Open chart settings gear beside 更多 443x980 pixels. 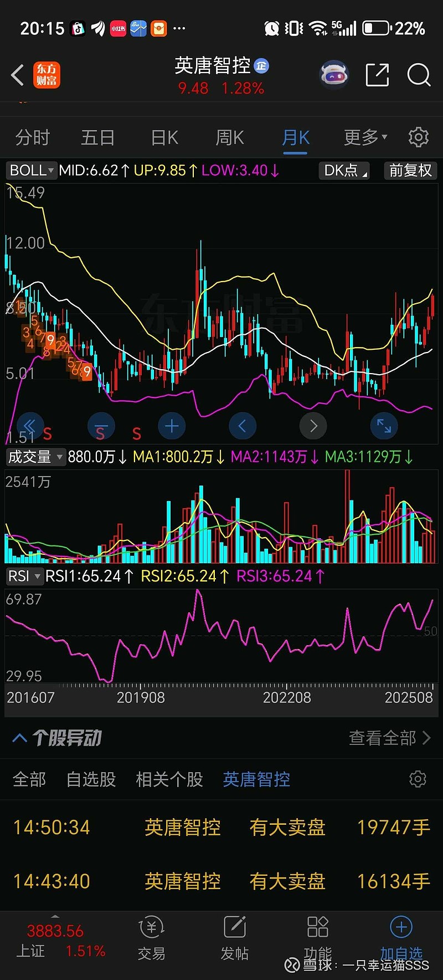click(x=419, y=137)
